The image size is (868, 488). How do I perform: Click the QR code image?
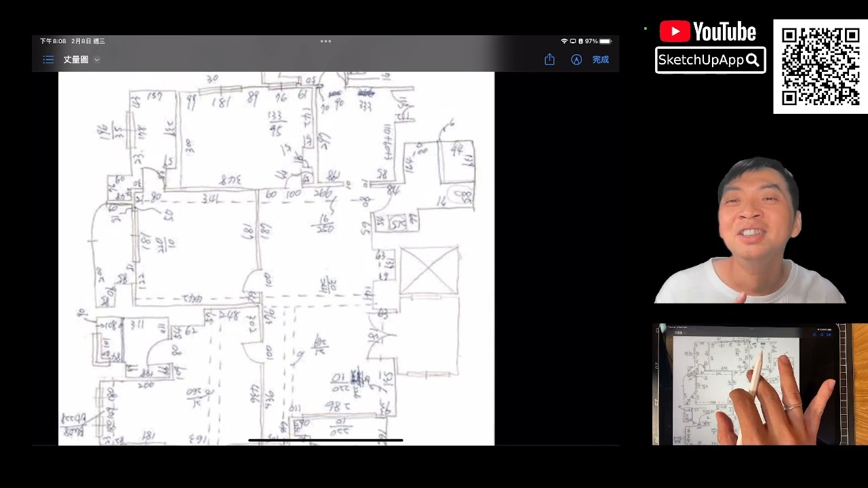821,66
